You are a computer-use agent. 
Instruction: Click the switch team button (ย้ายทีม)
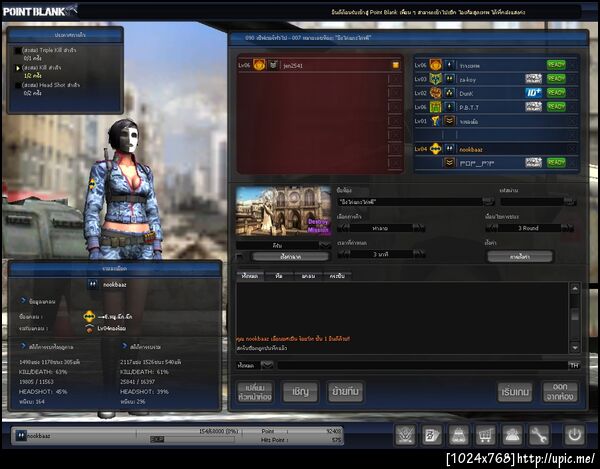(346, 392)
